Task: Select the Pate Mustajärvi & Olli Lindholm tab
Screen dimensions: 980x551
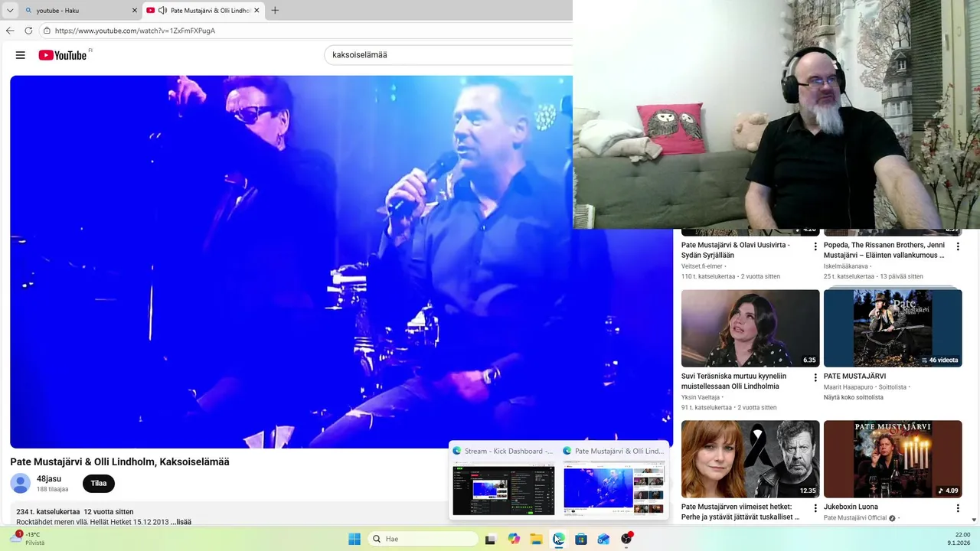Action: (x=204, y=11)
